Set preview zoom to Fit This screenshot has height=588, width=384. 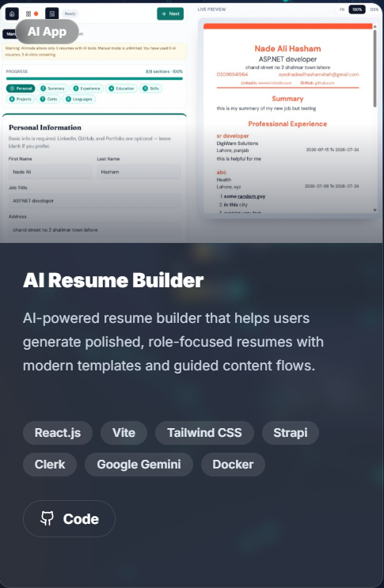tap(342, 9)
